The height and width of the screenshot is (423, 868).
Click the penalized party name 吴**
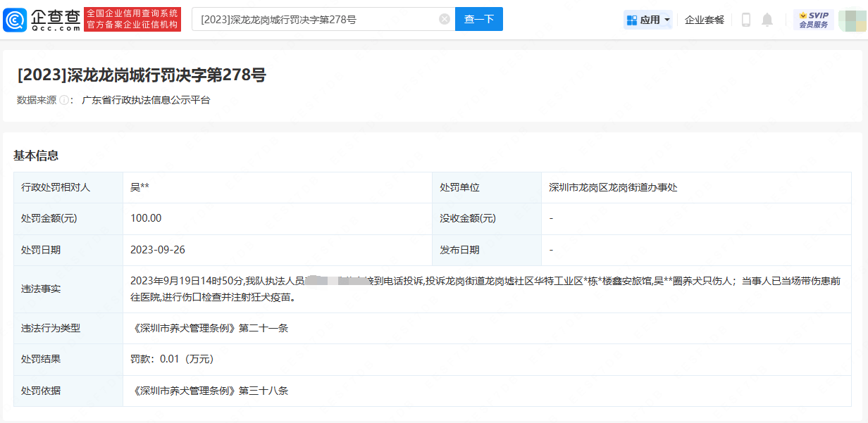click(x=139, y=188)
